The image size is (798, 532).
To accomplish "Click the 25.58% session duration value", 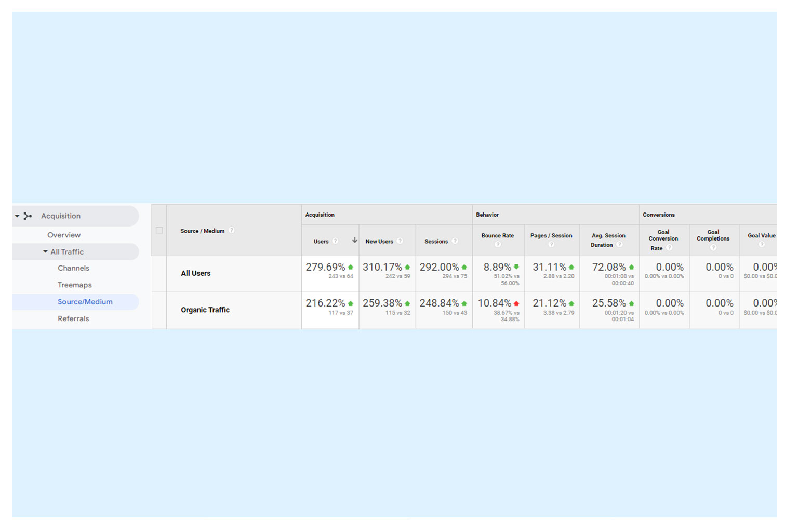I will (x=609, y=303).
